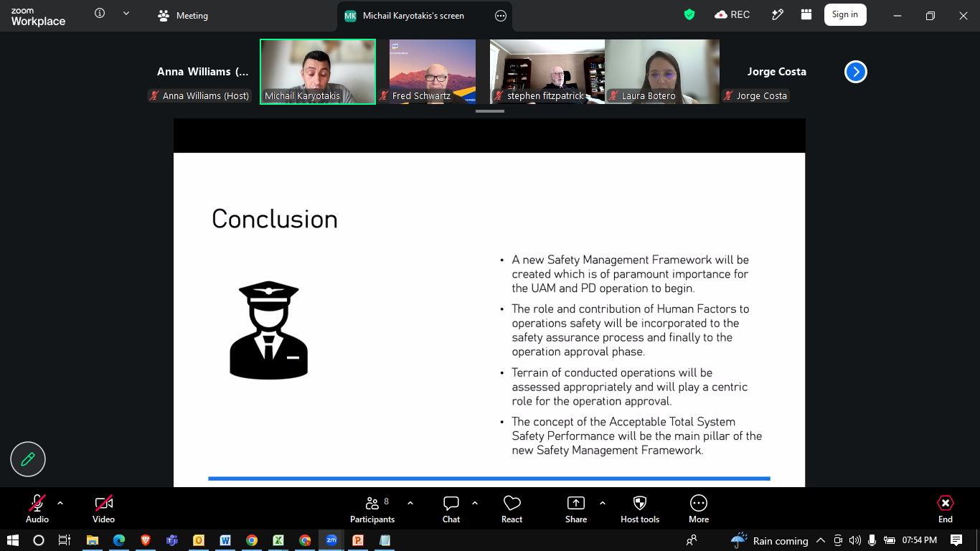The image size is (980, 551).
Task: Expand the arrow next to Participants
Action: pyautogui.click(x=410, y=503)
